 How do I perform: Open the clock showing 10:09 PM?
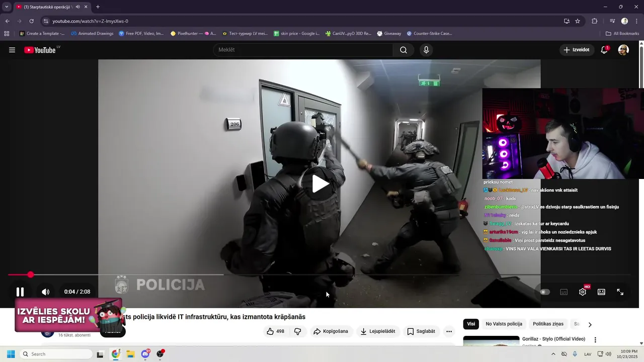[629, 354]
